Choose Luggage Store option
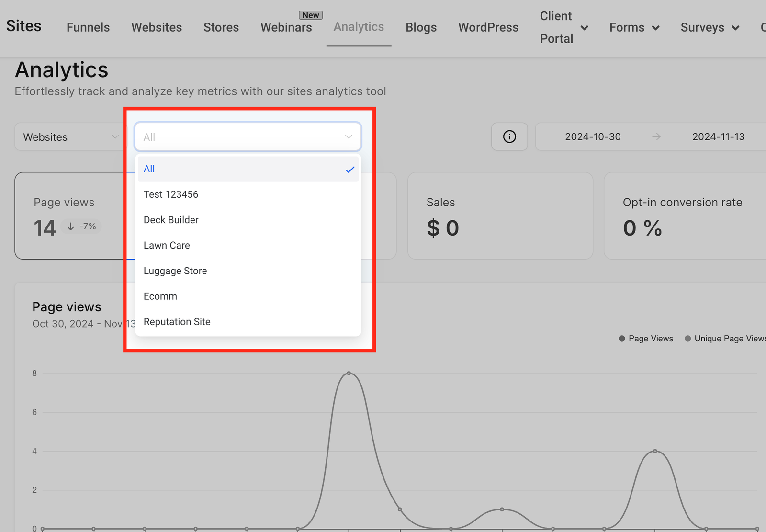 [x=175, y=271]
